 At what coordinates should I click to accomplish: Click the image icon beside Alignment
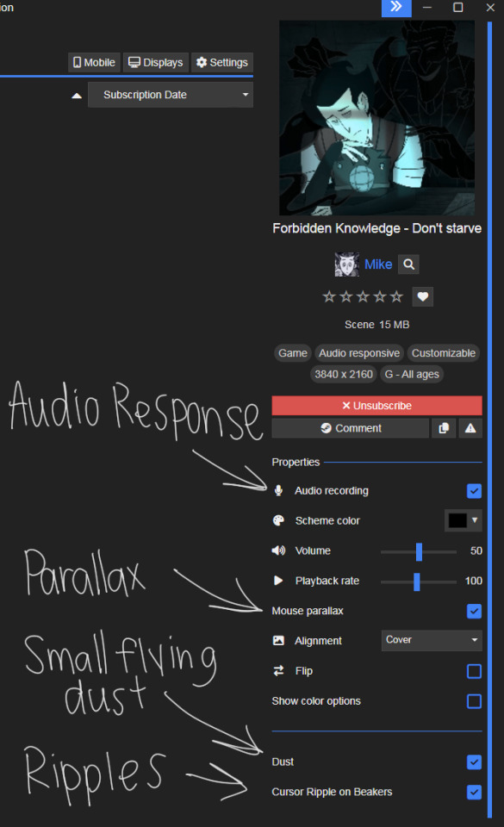point(278,640)
